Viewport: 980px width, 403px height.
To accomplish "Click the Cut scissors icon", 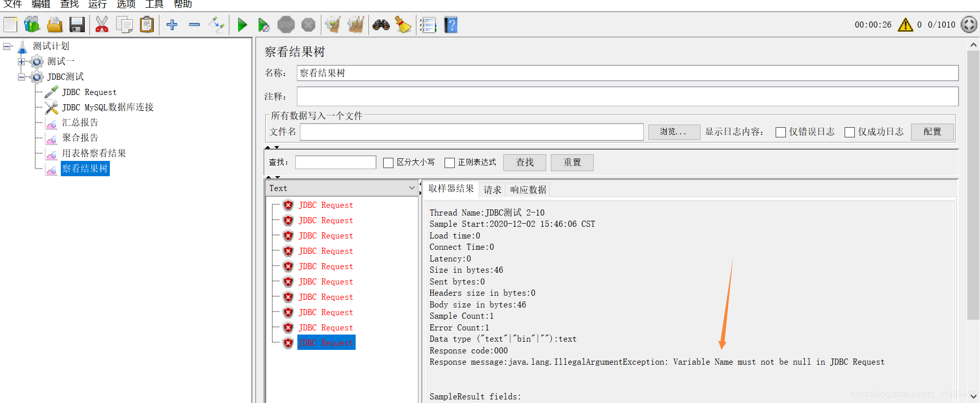I will 102,25.
